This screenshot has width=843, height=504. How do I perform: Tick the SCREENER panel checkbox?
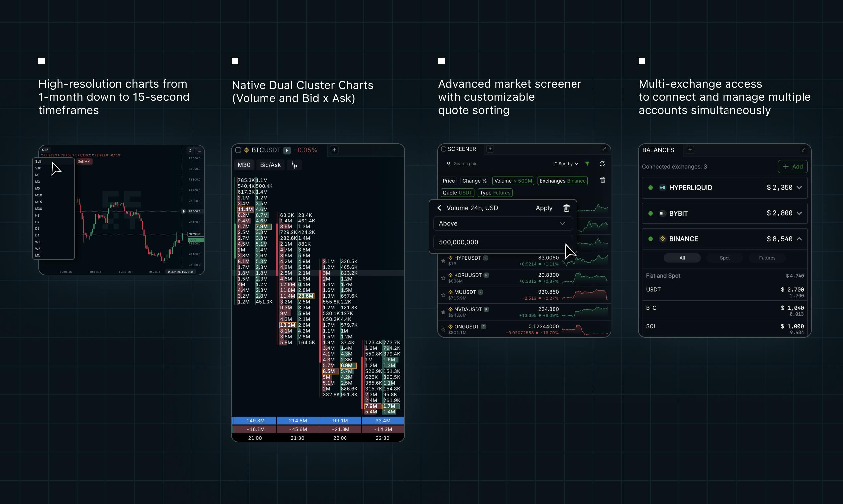click(444, 149)
